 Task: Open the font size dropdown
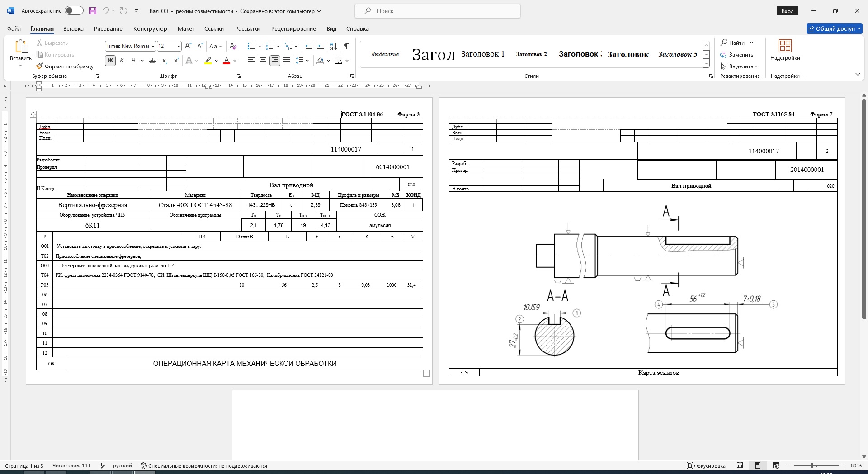coord(179,46)
